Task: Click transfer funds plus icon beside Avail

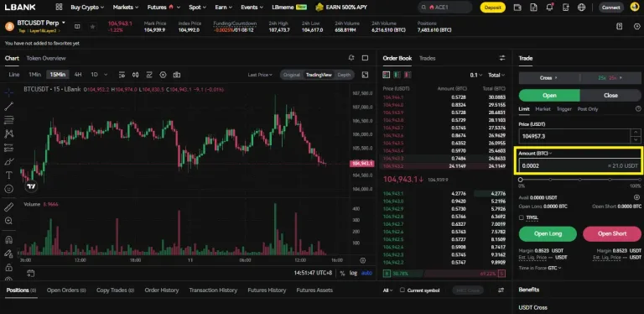Action: coord(636,197)
